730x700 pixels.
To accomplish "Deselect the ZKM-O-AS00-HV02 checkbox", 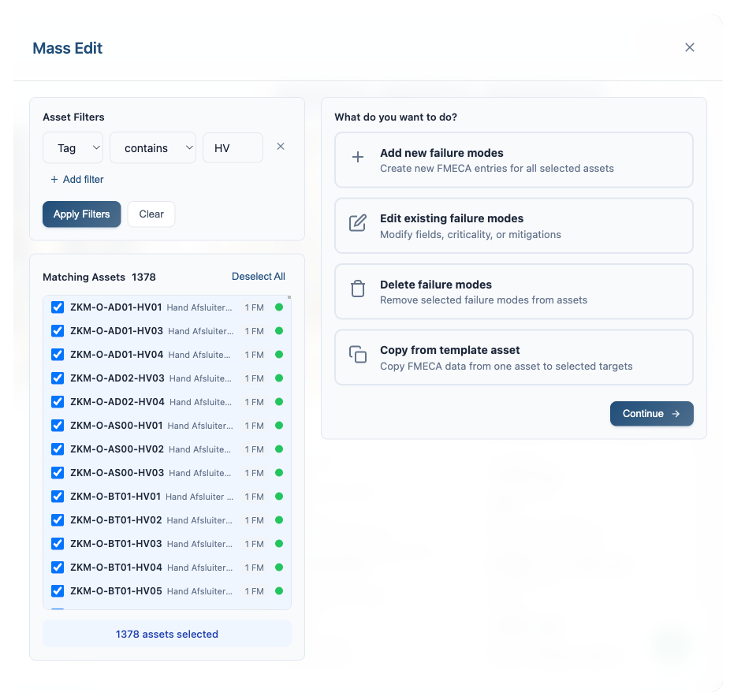I will [x=57, y=449].
